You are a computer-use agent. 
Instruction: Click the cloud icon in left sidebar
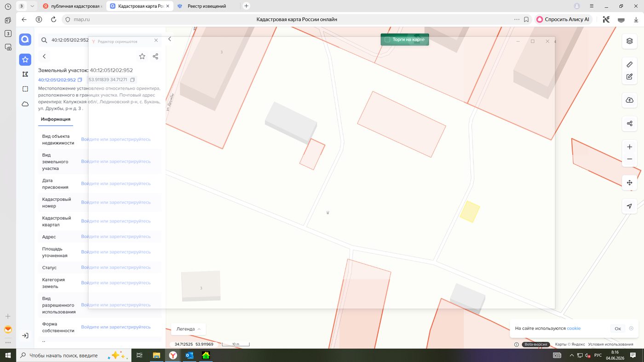point(25,104)
